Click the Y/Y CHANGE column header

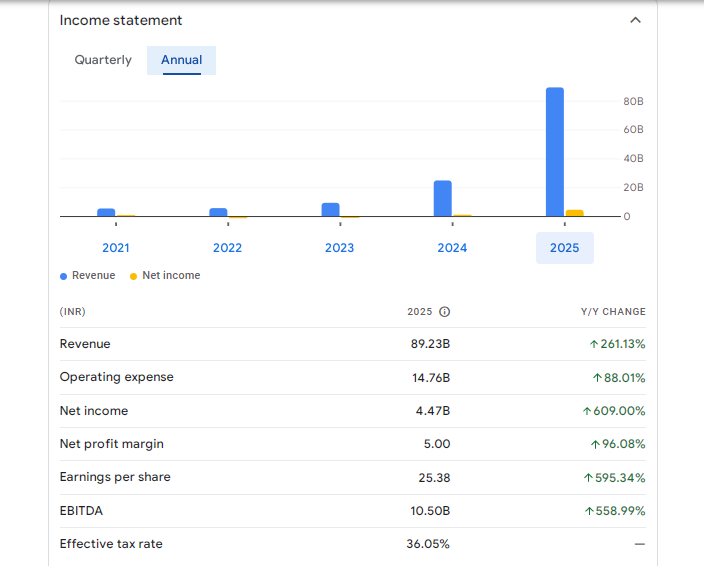[x=613, y=312]
